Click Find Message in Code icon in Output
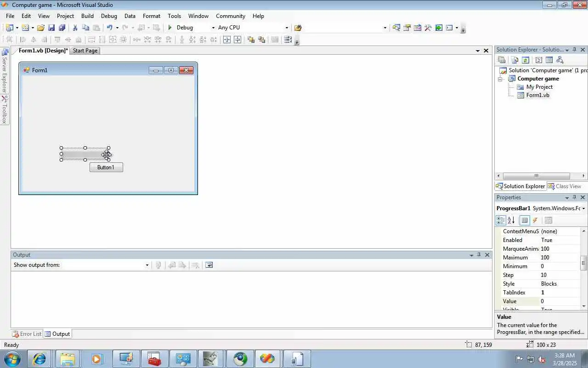The width and height of the screenshot is (588, 368). 158,265
